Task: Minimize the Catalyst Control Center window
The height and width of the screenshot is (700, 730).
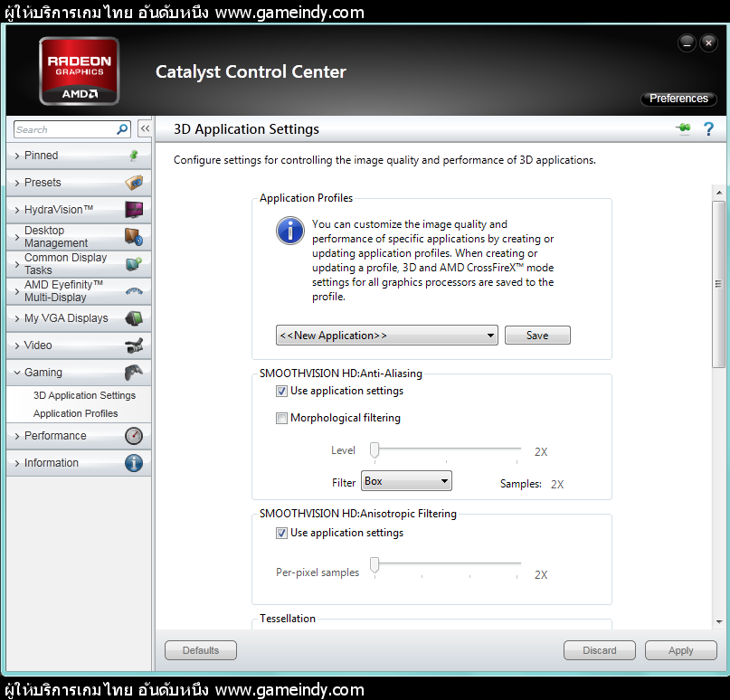Action: (x=687, y=43)
